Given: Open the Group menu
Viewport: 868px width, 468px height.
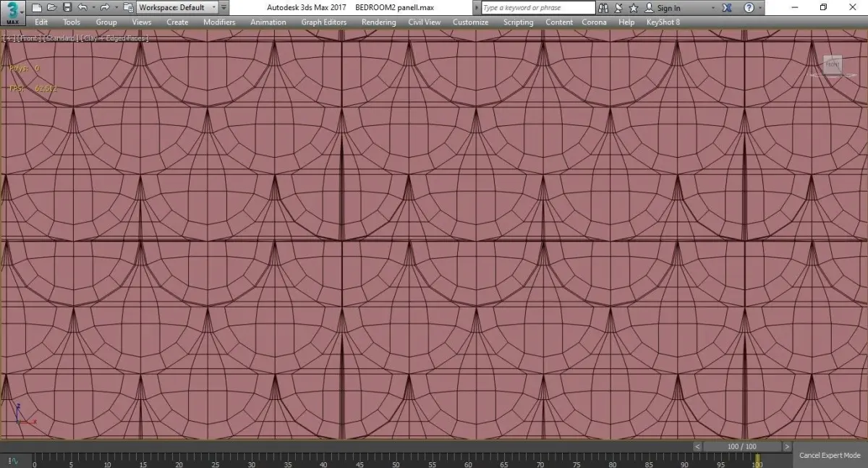Looking at the screenshot, I should tap(106, 22).
